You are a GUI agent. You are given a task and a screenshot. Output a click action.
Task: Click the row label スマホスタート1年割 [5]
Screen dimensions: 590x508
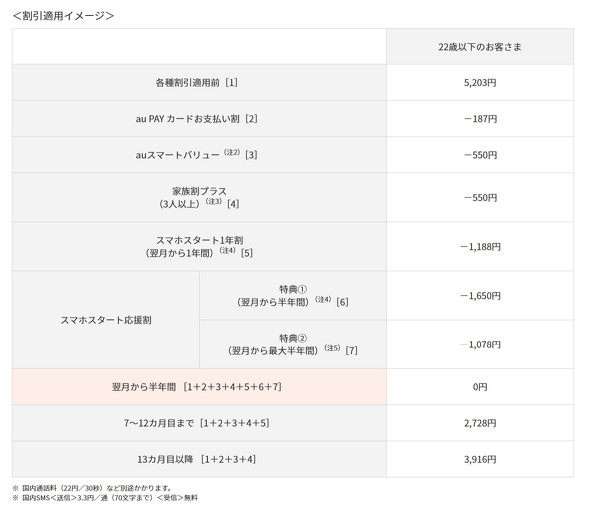pyautogui.click(x=199, y=246)
